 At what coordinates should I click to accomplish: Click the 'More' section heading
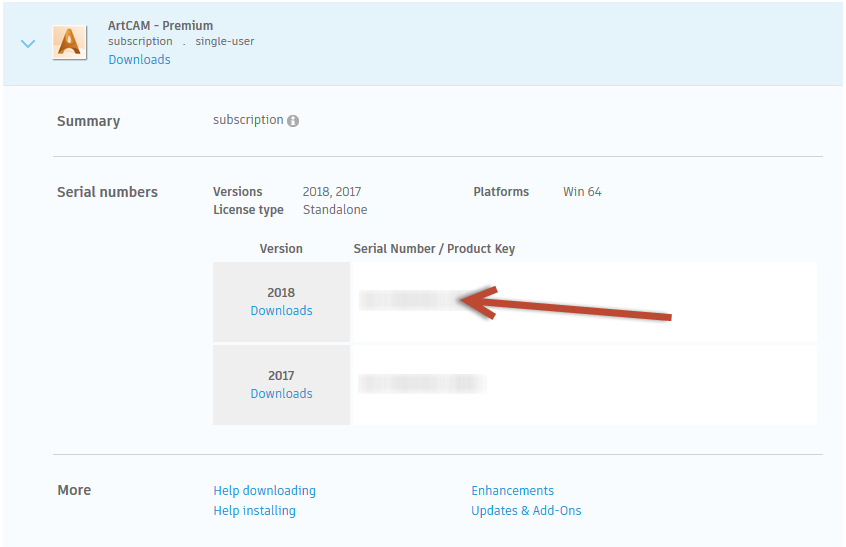coord(74,490)
